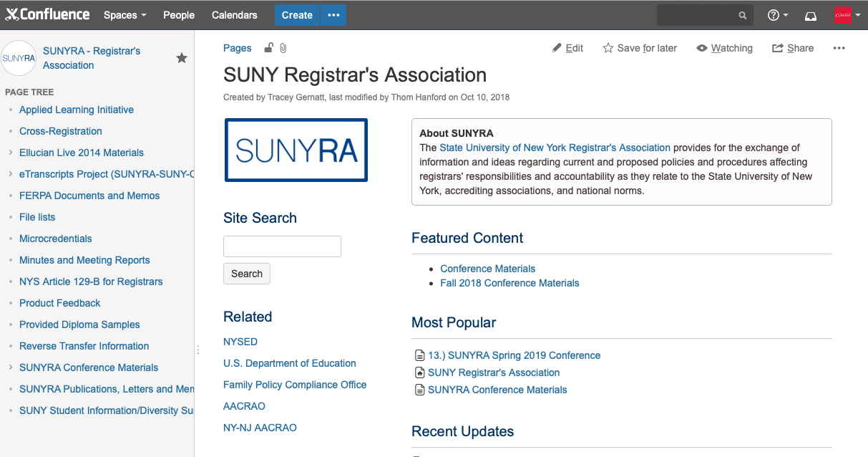Open Provided Diploma Samples page
This screenshot has height=457, width=868.
point(79,324)
